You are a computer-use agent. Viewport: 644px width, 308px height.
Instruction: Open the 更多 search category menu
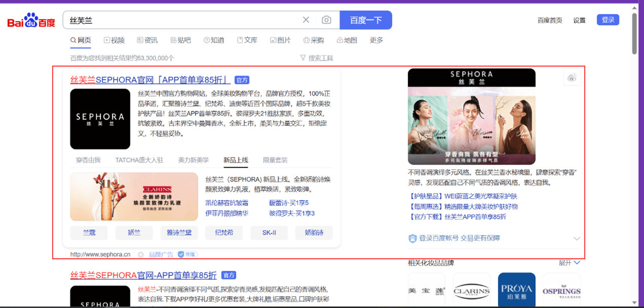(376, 40)
